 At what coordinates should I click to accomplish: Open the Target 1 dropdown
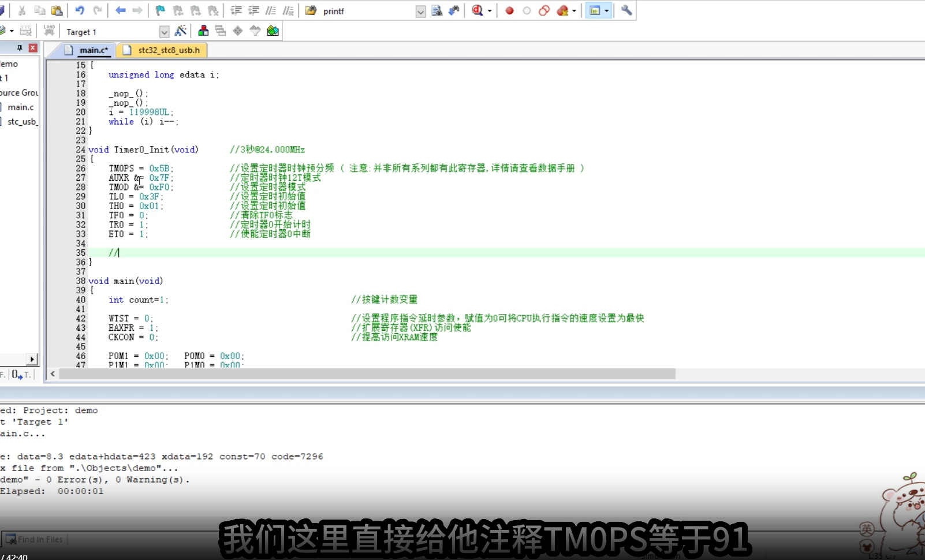(x=164, y=32)
